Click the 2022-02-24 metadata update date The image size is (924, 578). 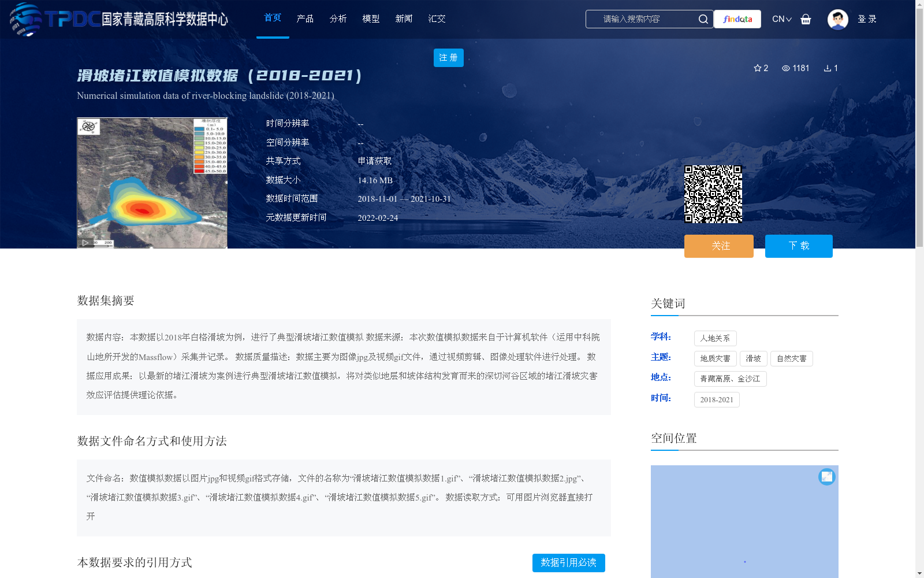(378, 218)
